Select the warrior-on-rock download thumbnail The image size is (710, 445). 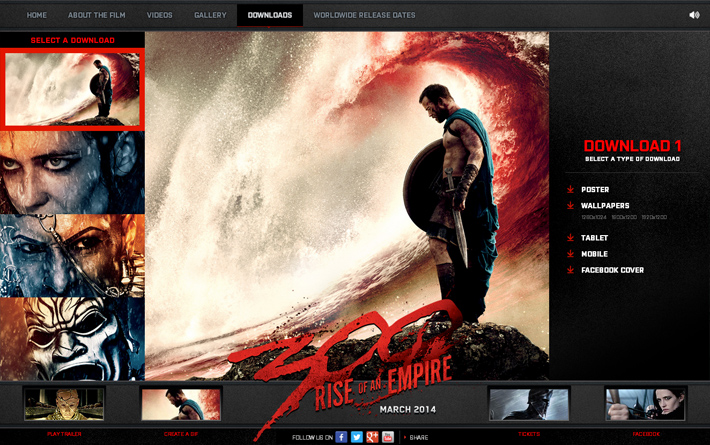[72, 89]
